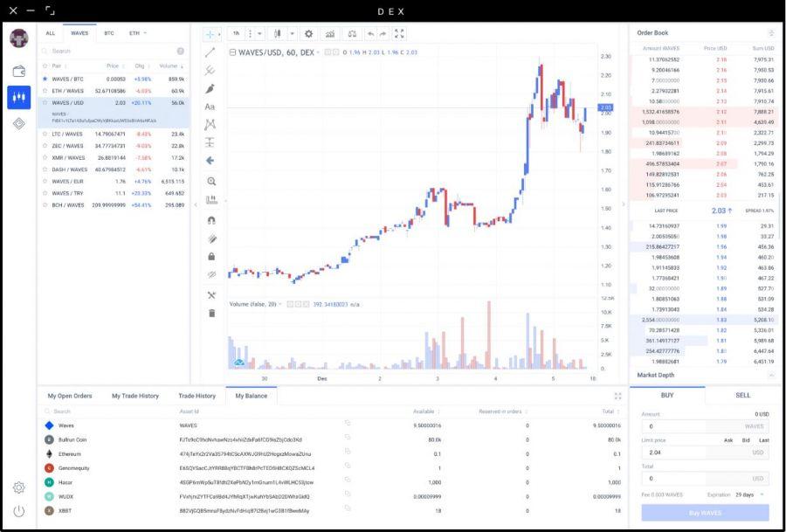The image size is (786, 532).
Task: Open the crosshair tool variants arrow
Action: pos(219,34)
